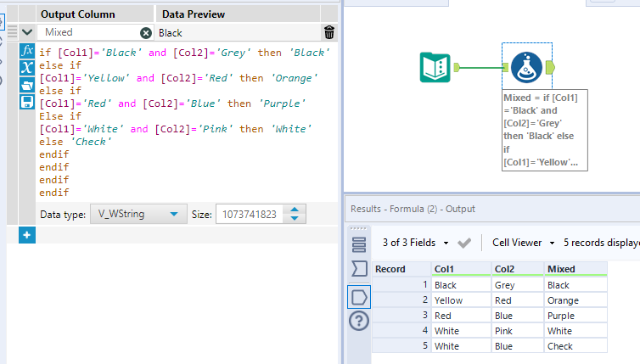
Task: Open the Cell Viewer dropdown
Action: [523, 243]
